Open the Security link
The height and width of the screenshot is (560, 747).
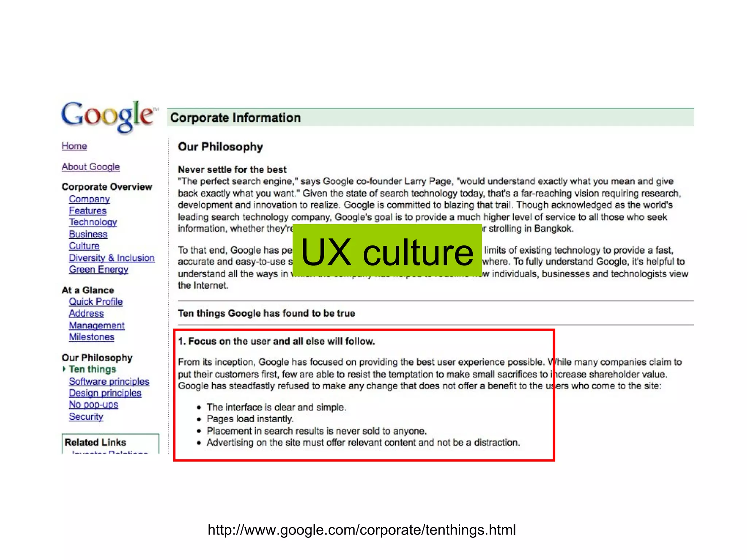pyautogui.click(x=86, y=417)
